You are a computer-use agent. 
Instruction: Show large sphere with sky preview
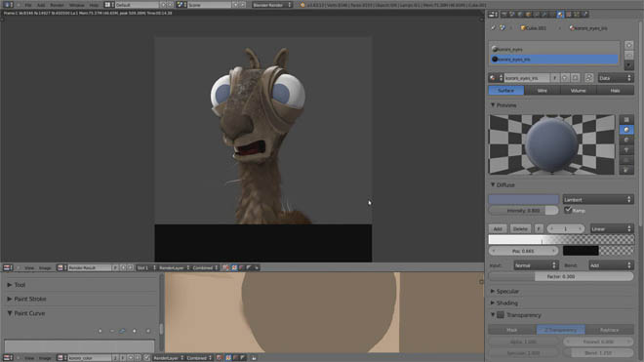point(626,170)
